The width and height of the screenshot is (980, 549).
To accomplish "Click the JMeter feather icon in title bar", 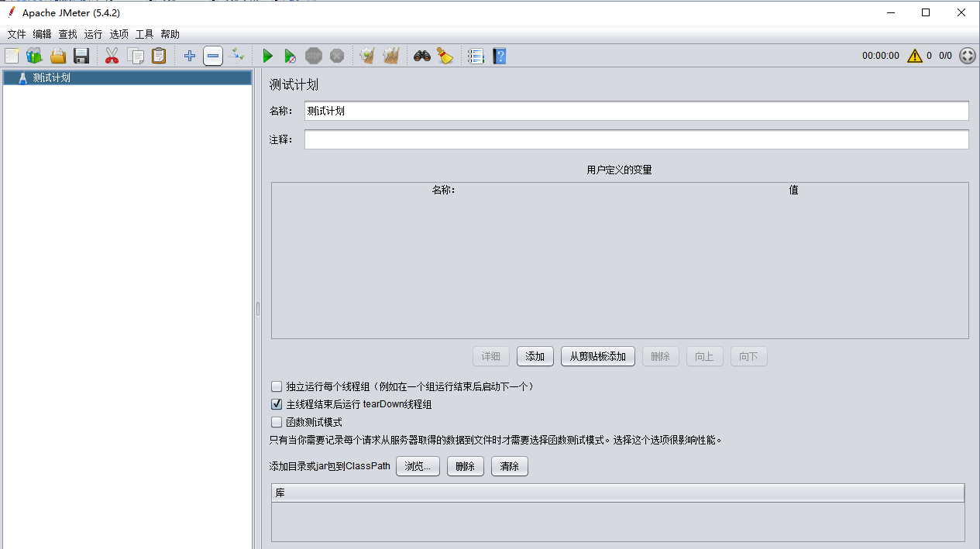I will [11, 12].
